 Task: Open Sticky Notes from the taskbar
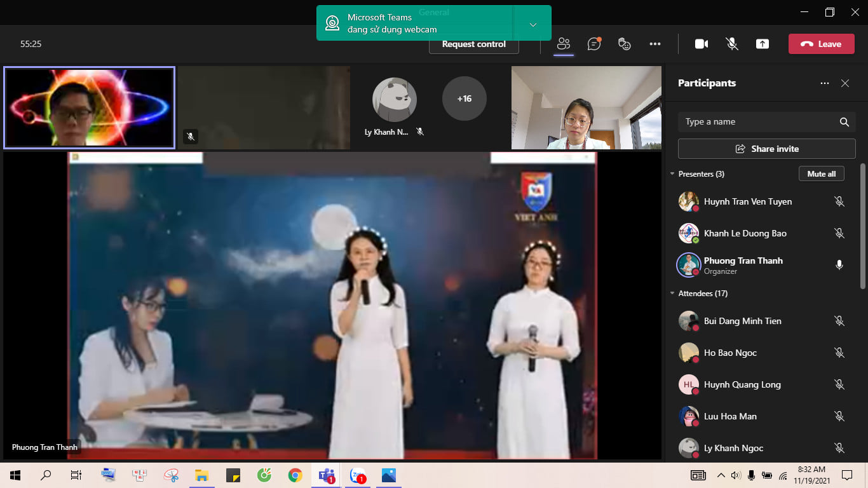tap(233, 475)
